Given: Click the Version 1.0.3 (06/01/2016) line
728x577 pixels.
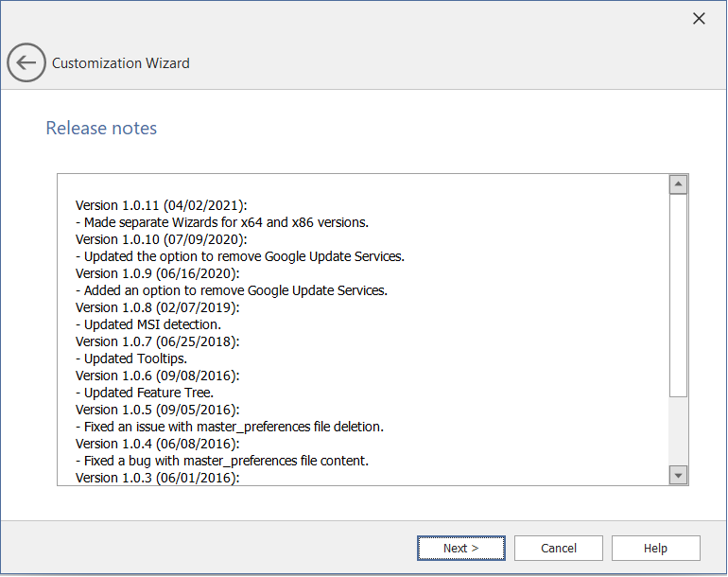Looking at the screenshot, I should [157, 478].
